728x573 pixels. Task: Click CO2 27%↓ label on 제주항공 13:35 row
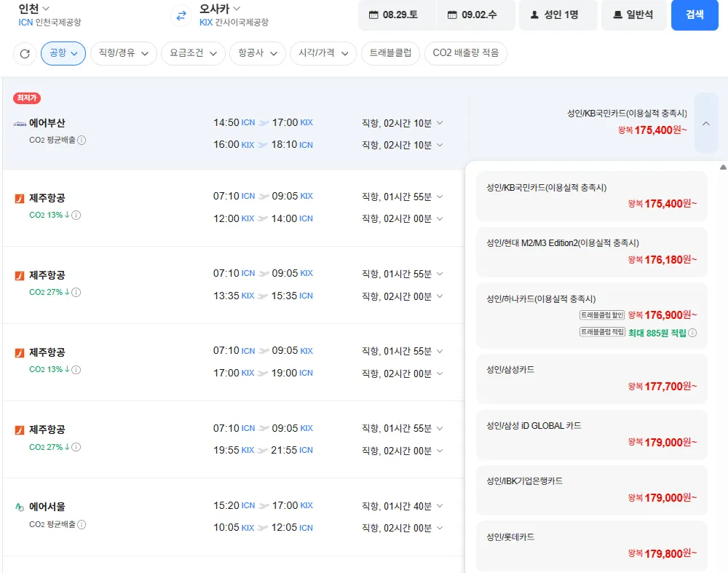tap(50, 292)
